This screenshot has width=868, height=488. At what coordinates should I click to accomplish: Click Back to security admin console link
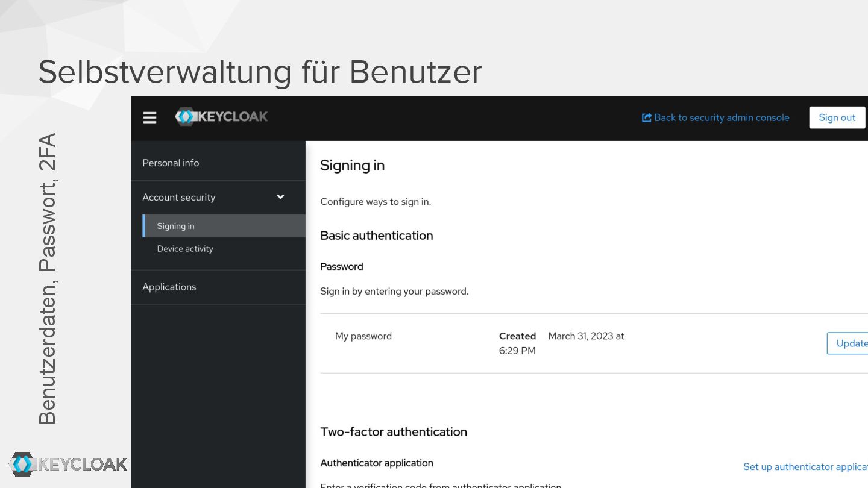coord(722,117)
